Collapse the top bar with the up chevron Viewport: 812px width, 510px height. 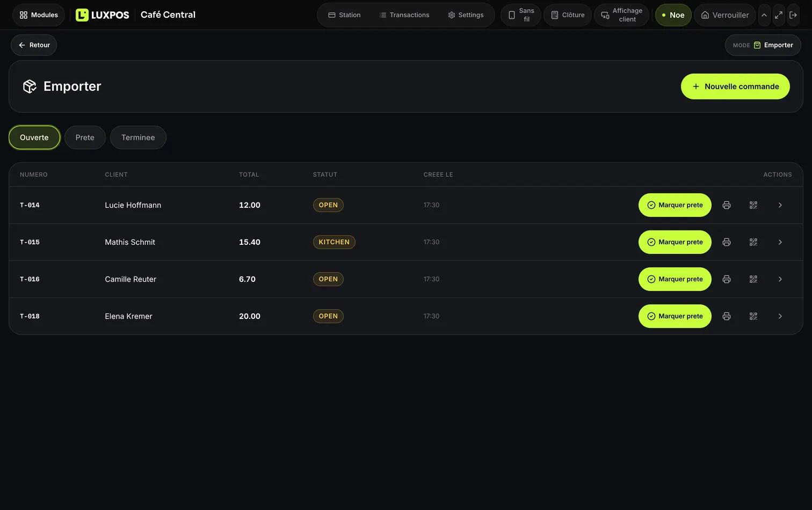(764, 15)
